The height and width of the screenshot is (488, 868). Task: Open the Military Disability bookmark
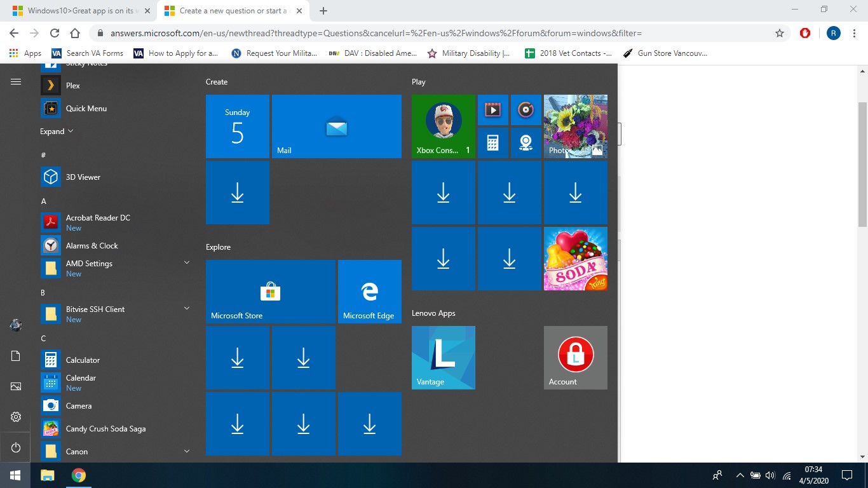pos(469,53)
